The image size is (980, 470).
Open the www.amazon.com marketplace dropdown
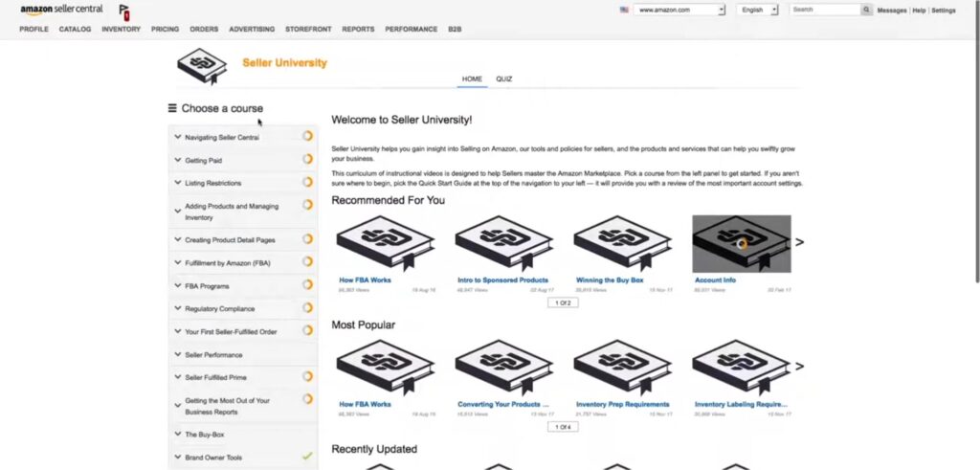coord(679,10)
